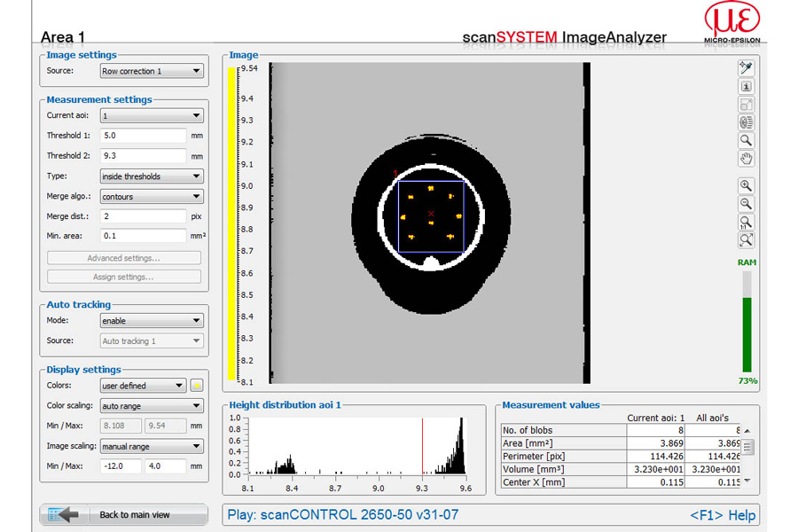The width and height of the screenshot is (798, 532).
Task: Open the Type dropdown set to inside thresholds
Action: [x=152, y=176]
